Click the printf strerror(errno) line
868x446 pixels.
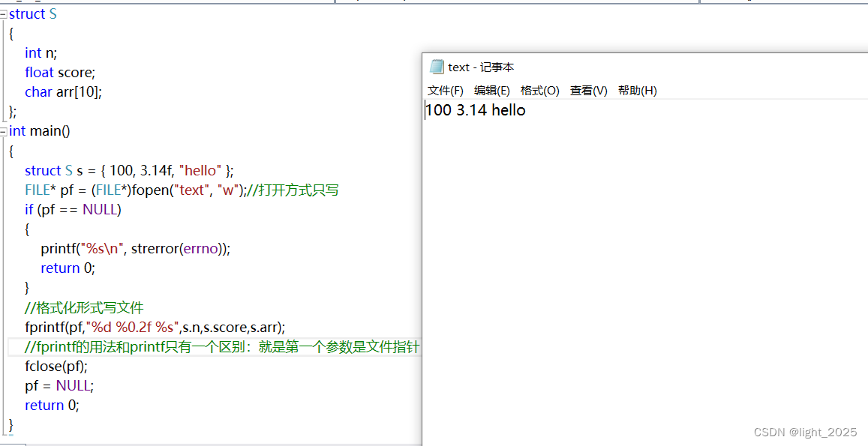coord(136,248)
